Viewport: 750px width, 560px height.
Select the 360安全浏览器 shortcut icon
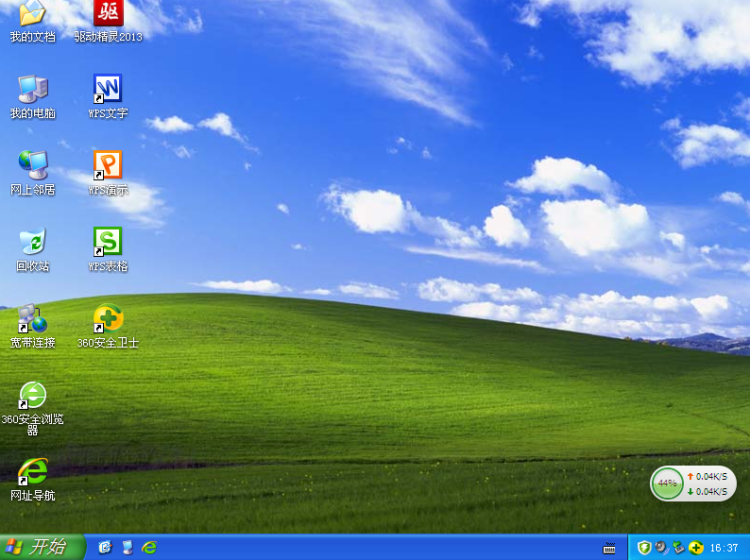click(32, 396)
